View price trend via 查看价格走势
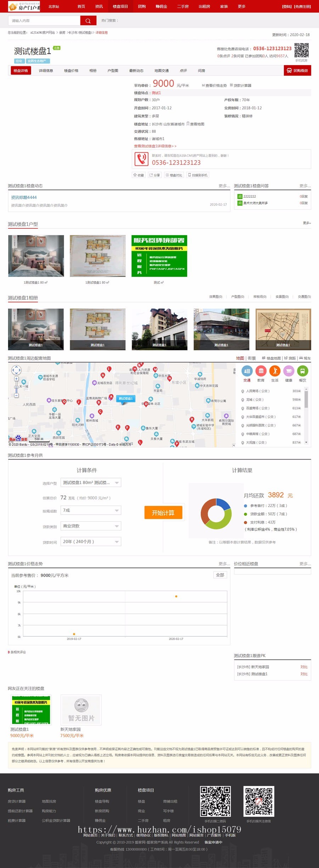 214,85
